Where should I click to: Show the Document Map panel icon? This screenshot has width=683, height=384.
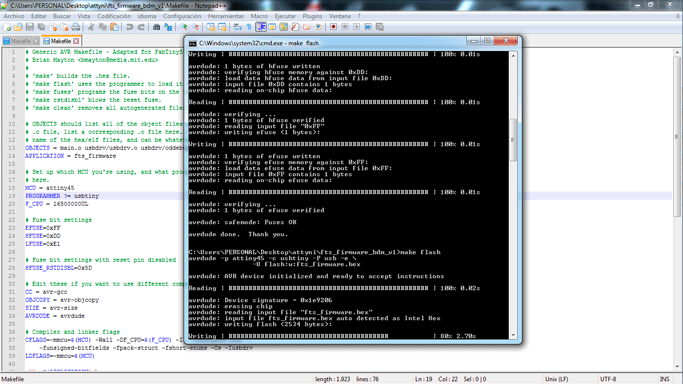pos(284,27)
